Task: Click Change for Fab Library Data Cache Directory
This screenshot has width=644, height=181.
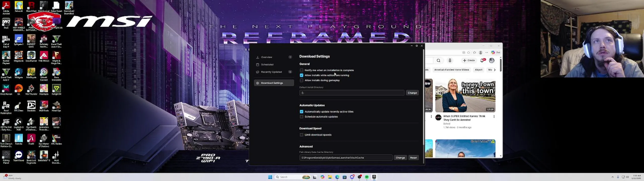Action: pyautogui.click(x=400, y=158)
